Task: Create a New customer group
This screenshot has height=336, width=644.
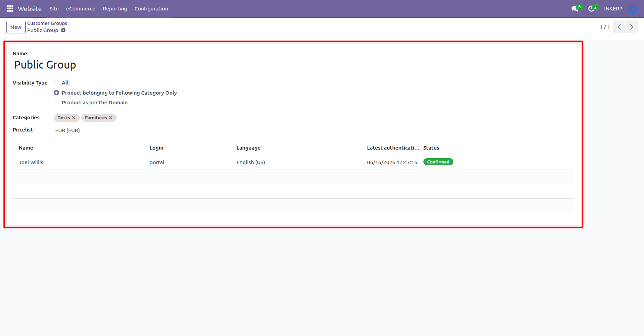Action: (16, 27)
